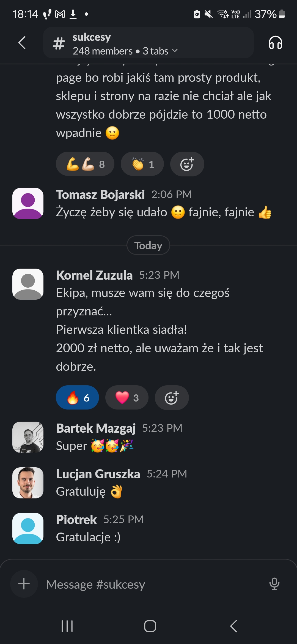This screenshot has height=644, width=297.
Task: Tap Lucjan Gruszka's avatar picture
Action: pos(28,483)
